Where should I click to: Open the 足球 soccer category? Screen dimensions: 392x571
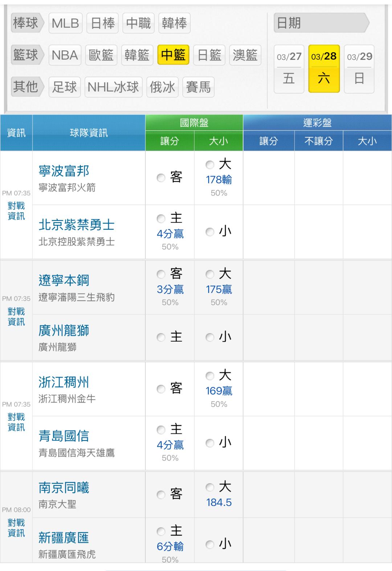click(65, 87)
